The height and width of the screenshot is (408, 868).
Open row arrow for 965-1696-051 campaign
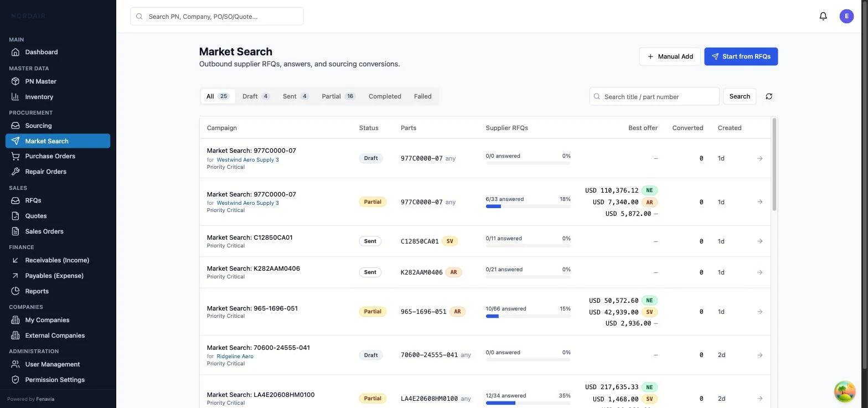tap(759, 312)
